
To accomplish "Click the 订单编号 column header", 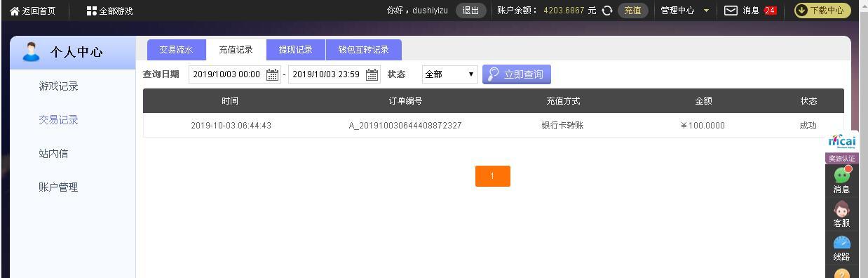I will coord(405,101).
